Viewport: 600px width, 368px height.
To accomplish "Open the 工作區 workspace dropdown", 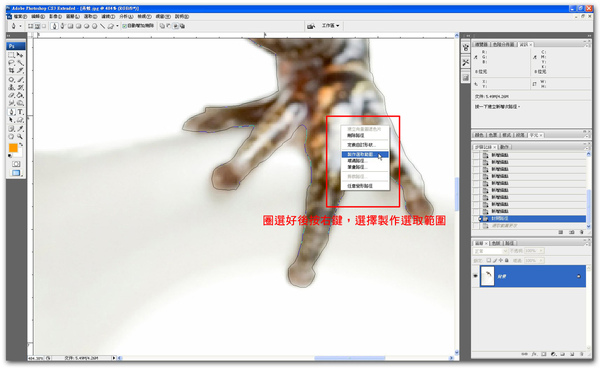I will (x=330, y=26).
